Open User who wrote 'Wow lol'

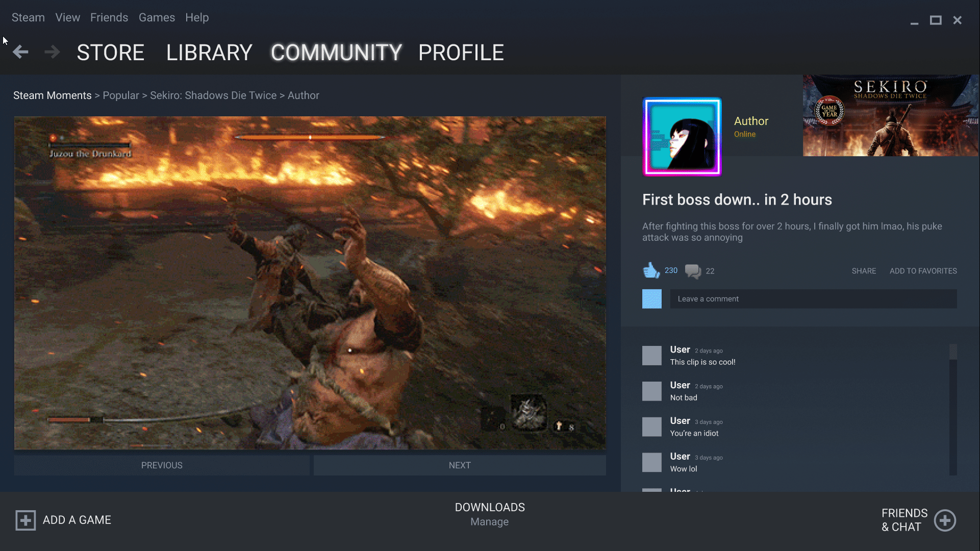point(680,457)
